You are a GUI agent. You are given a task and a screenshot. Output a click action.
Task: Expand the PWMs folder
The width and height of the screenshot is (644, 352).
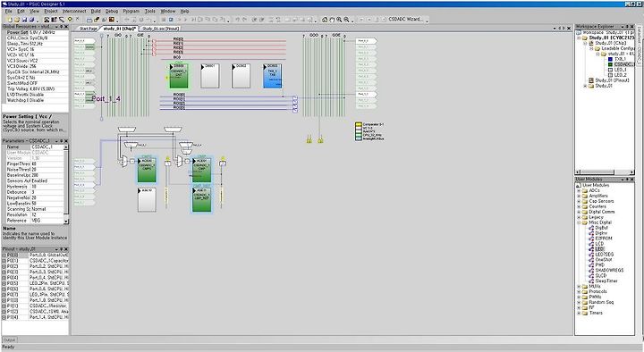579,297
